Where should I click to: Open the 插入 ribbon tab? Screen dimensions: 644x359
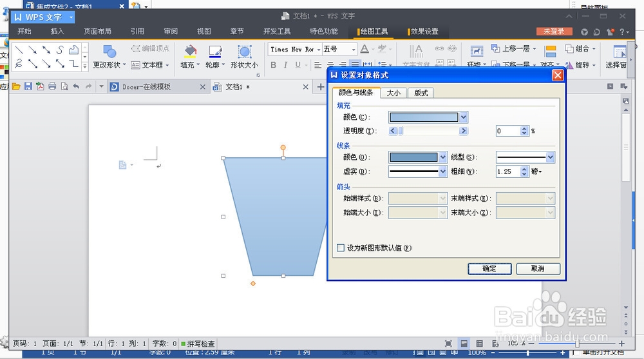(x=57, y=31)
